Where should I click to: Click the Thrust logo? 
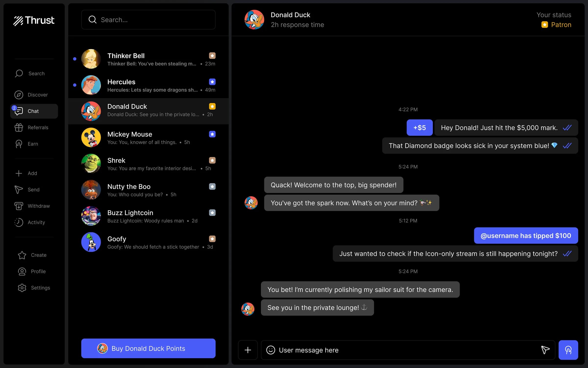pyautogui.click(x=34, y=21)
